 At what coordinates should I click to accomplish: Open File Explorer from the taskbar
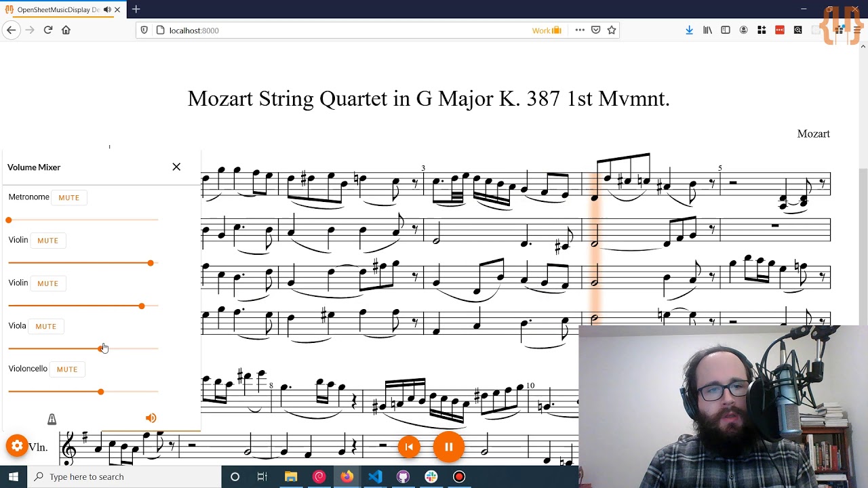(291, 476)
